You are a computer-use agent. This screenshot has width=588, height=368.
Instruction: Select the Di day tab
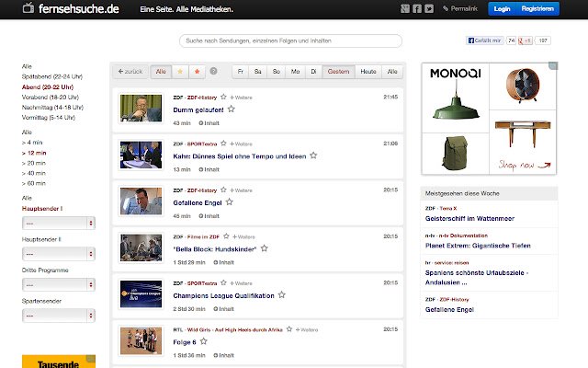[313, 72]
